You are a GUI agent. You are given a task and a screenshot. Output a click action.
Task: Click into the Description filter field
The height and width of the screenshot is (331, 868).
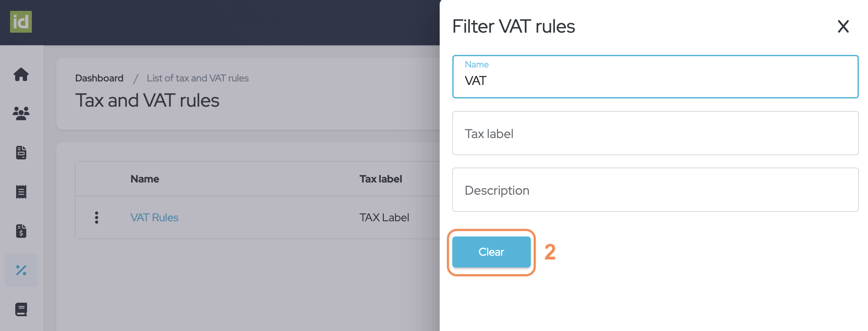pos(655,190)
